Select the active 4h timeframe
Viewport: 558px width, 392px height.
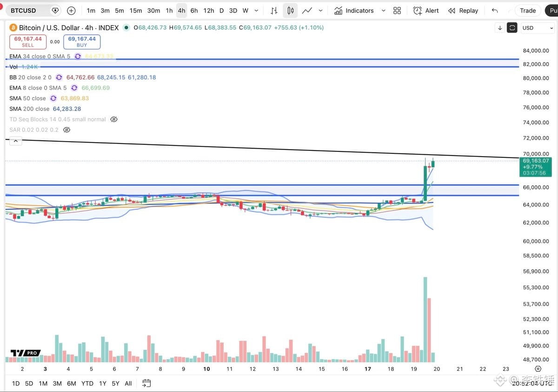click(x=181, y=10)
